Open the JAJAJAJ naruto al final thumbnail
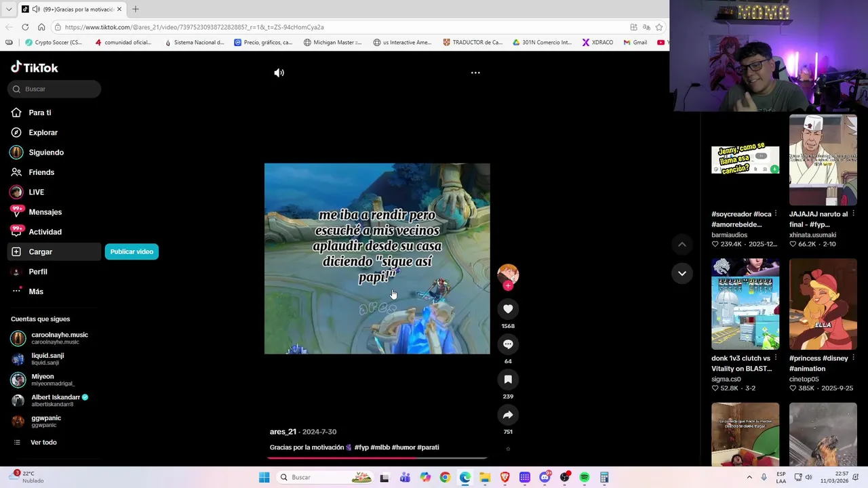The height and width of the screenshot is (488, 868). coord(823,160)
